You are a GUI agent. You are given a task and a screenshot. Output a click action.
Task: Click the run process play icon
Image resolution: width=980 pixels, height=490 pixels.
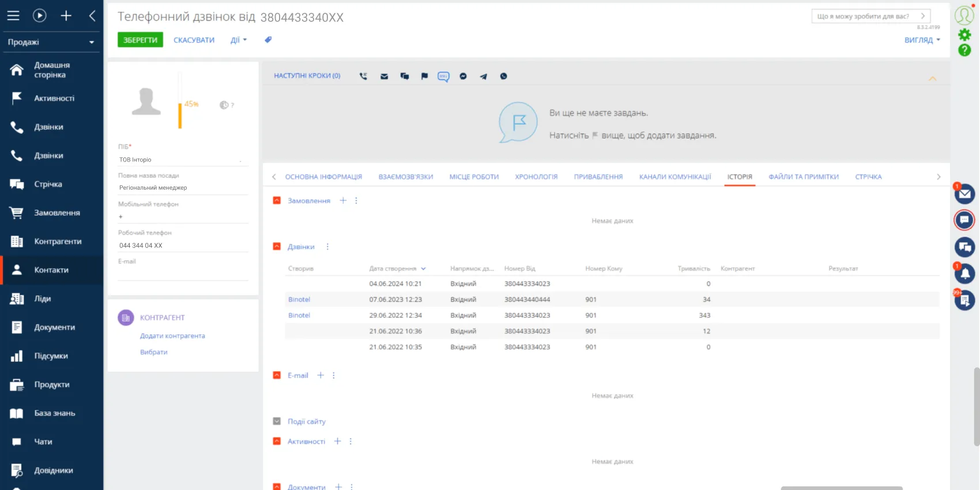click(40, 16)
